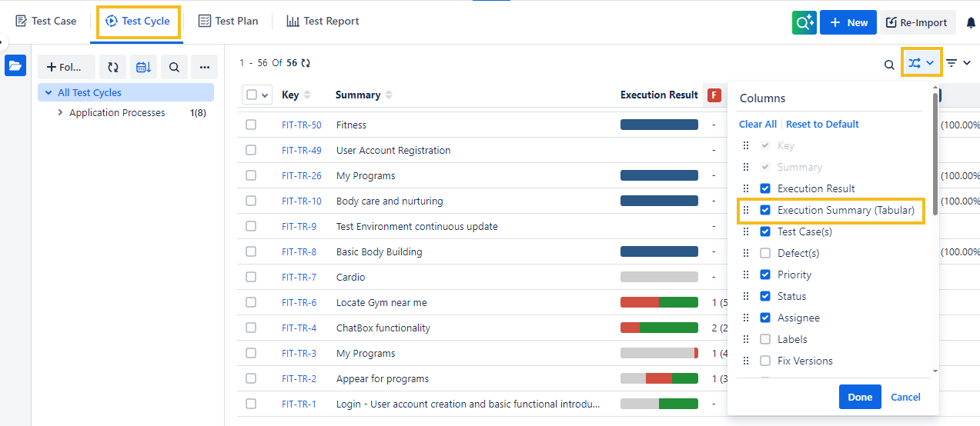This screenshot has width=980, height=426.
Task: Refresh the folder tree
Action: coord(113,67)
